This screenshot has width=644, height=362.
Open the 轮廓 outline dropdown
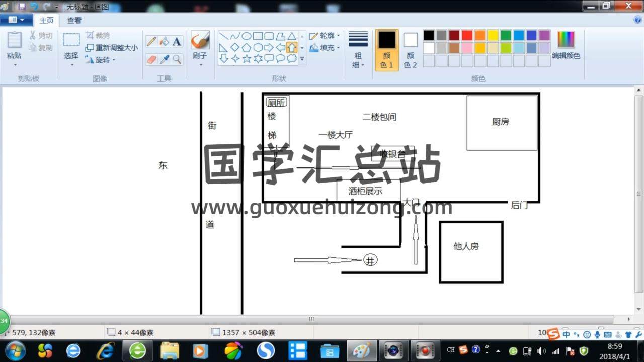pos(324,36)
